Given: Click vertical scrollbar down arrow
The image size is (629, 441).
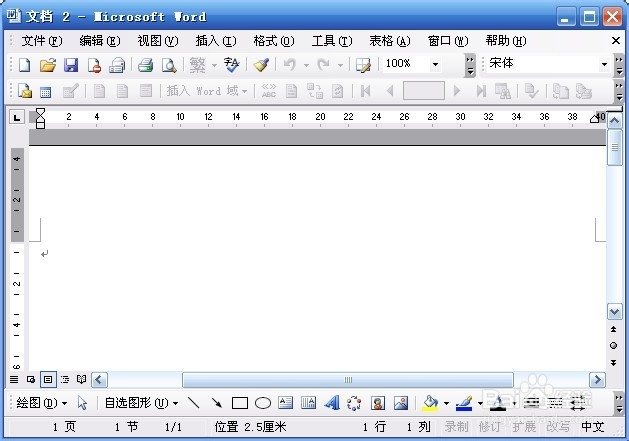Looking at the screenshot, I should [x=615, y=311].
